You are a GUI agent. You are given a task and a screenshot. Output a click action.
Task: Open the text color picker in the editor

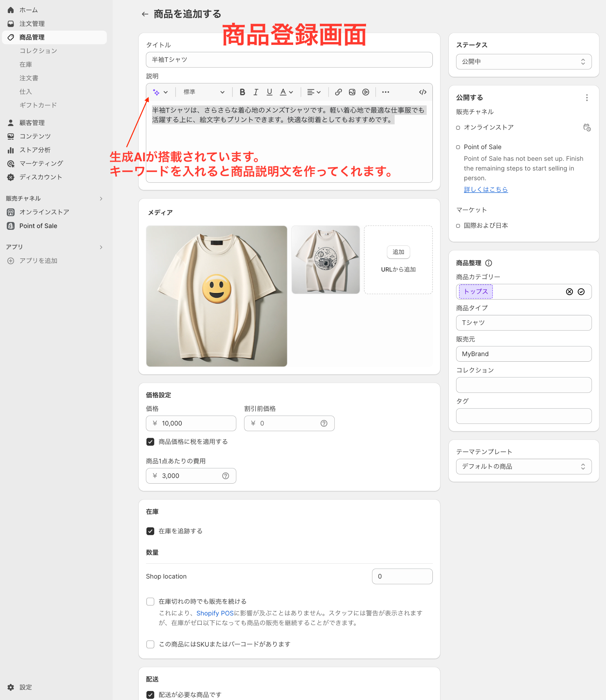pos(286,92)
